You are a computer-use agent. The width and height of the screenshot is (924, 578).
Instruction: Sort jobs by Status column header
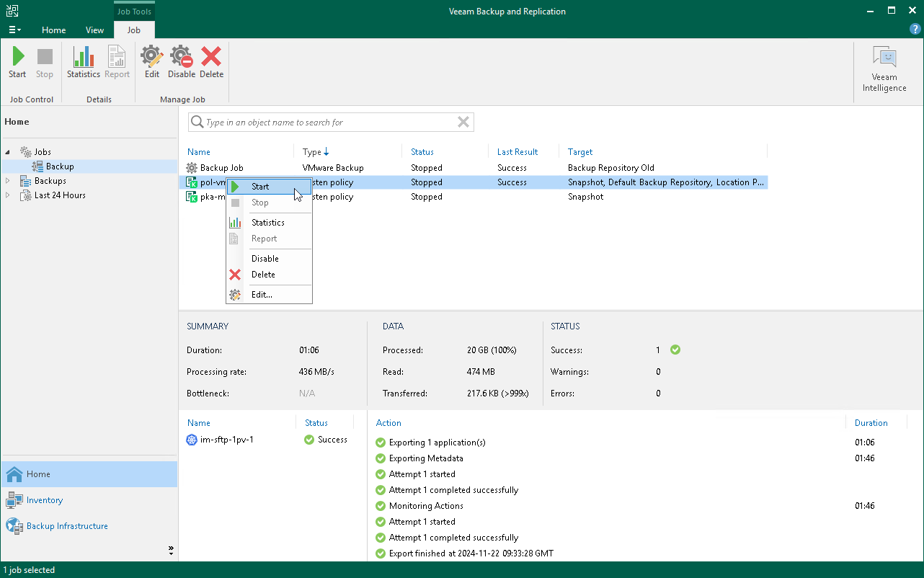422,152
